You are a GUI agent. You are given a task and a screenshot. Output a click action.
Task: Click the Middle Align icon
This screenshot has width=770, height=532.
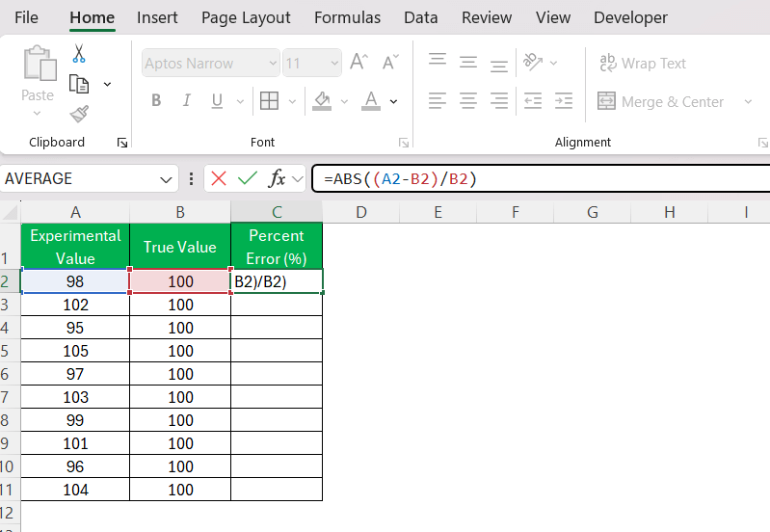[x=468, y=63]
